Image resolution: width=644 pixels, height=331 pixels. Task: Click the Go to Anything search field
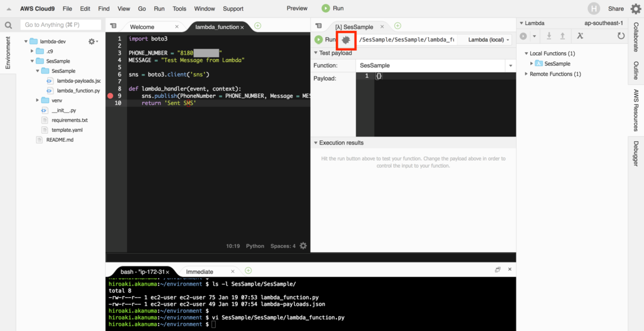(61, 24)
